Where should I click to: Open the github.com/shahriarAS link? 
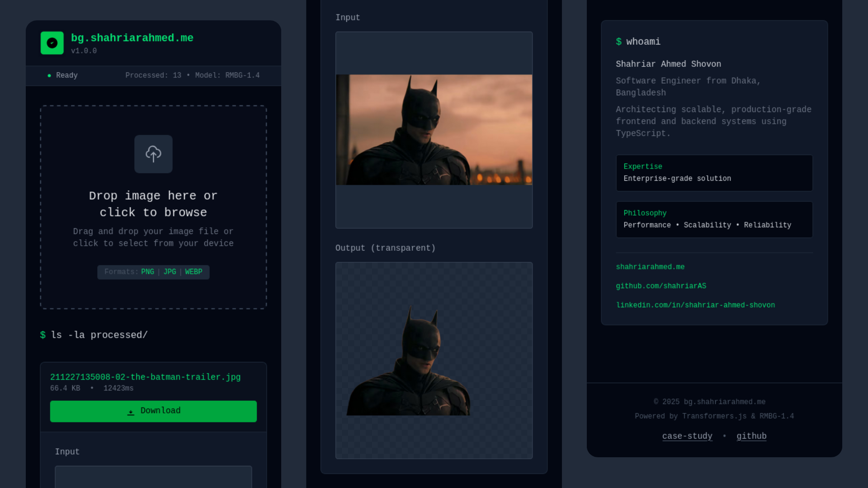point(660,286)
